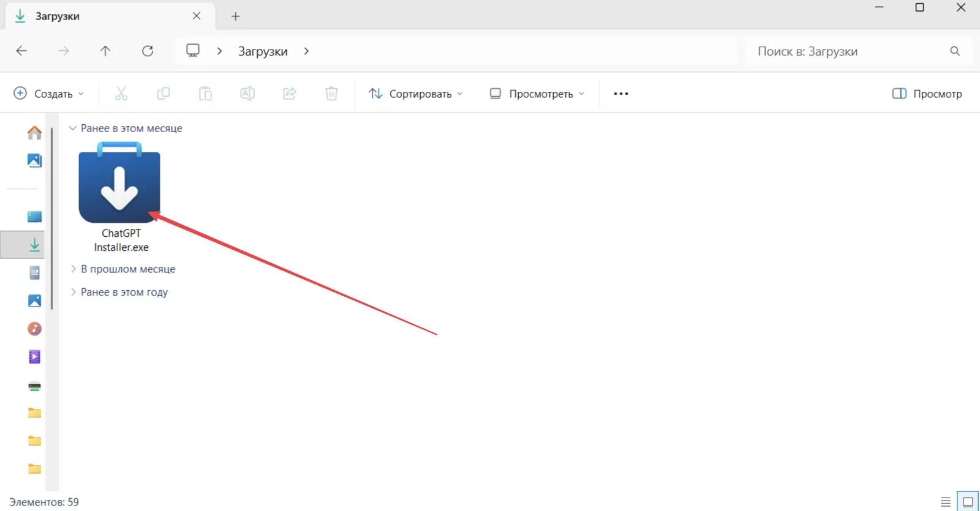Collapse the Ранее в этом месяце group
The height and width of the screenshot is (511, 980).
(x=73, y=128)
